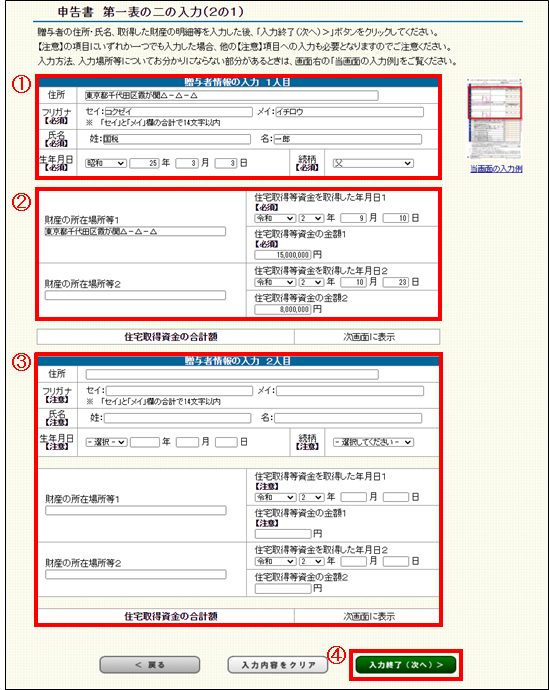
Task: Click donor 1 empty 財産の所在場所等2 field
Action: pyautogui.click(x=135, y=295)
